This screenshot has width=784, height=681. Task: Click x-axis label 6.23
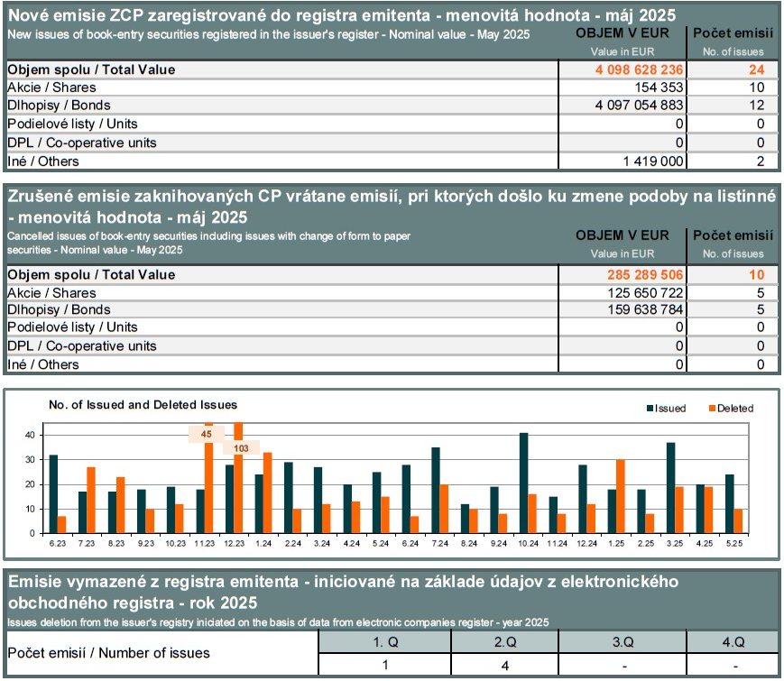(58, 544)
